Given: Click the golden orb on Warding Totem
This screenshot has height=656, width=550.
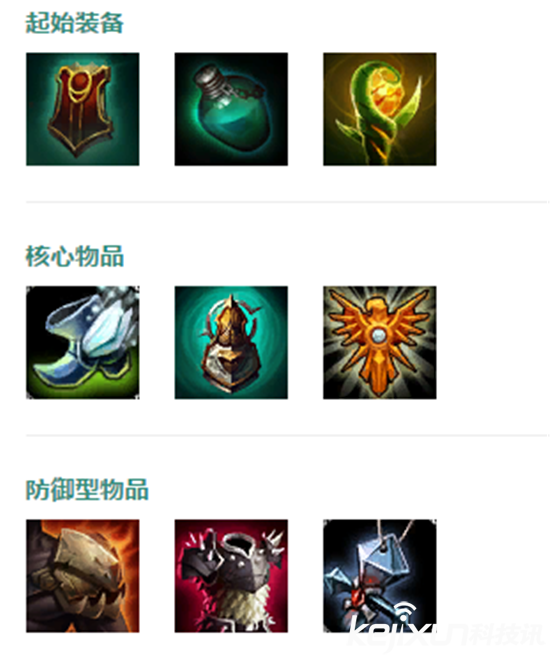Looking at the screenshot, I should point(384,92).
